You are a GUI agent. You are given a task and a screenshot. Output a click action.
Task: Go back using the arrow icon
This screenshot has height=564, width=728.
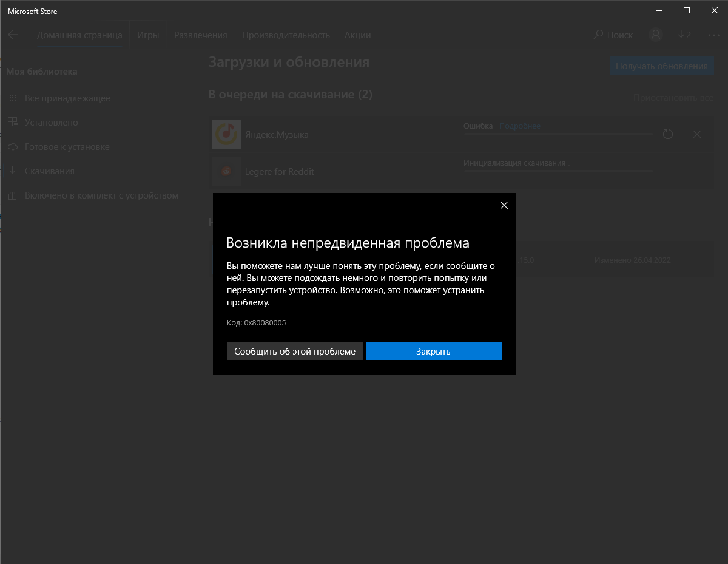coord(13,35)
